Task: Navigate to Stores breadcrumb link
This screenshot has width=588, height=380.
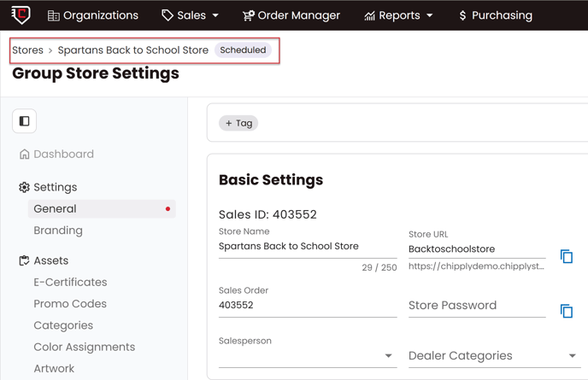Action: pyautogui.click(x=27, y=50)
